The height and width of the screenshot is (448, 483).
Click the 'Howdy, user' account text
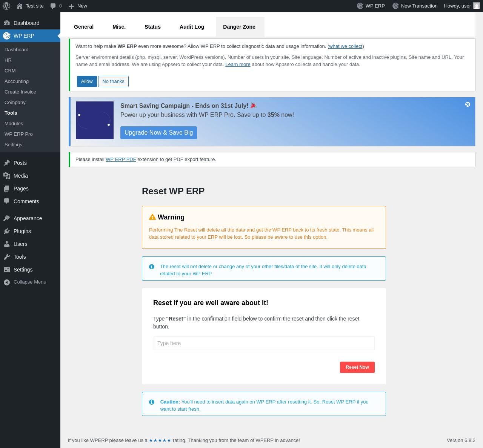click(457, 6)
